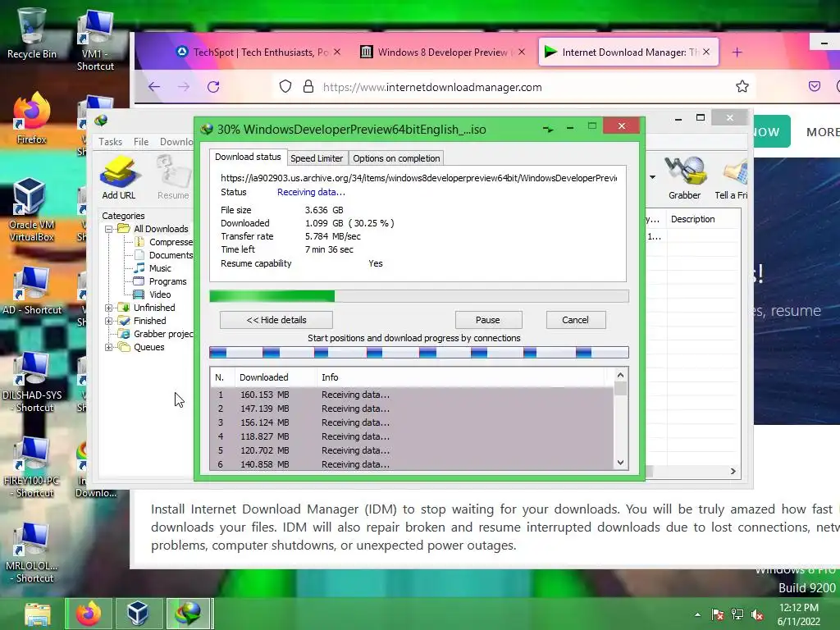Image resolution: width=840 pixels, height=630 pixels.
Task: Click the Action Center flag tray icon
Action: 718,615
